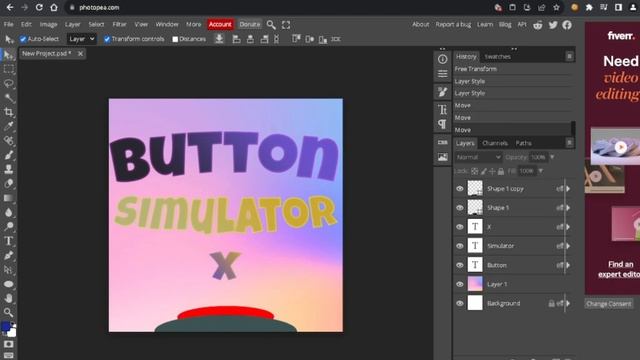Select the Ellipse shape tool
640x360 pixels.
click(9, 284)
